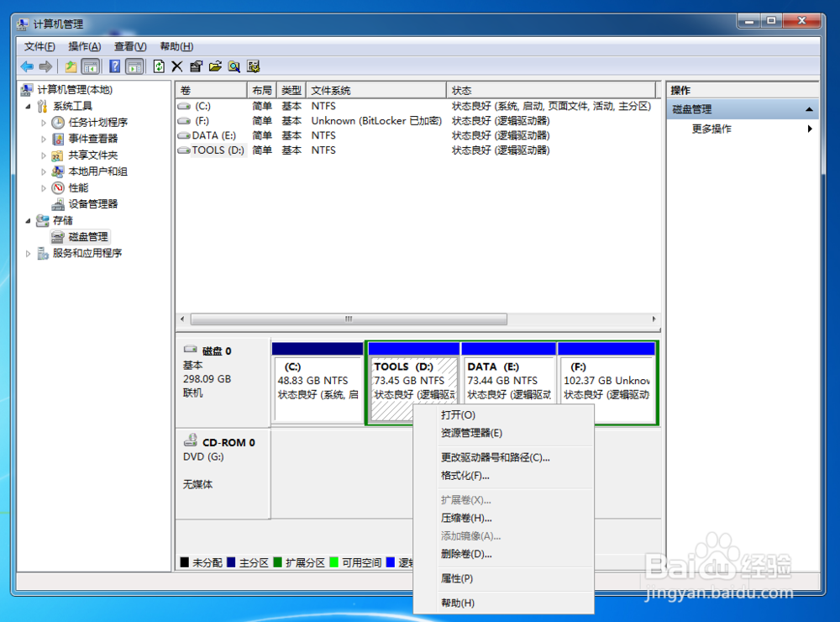Image resolution: width=840 pixels, height=622 pixels.
Task: Click the Performance icon in tree
Action: tap(58, 187)
